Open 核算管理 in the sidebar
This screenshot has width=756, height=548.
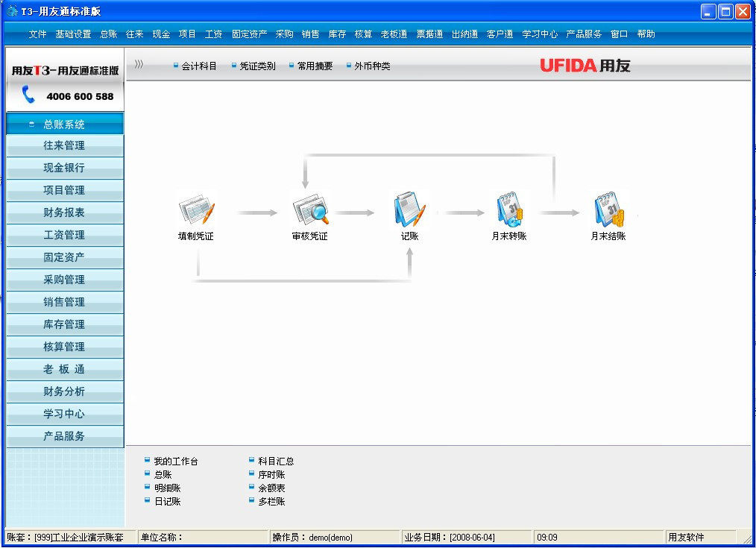tap(65, 347)
